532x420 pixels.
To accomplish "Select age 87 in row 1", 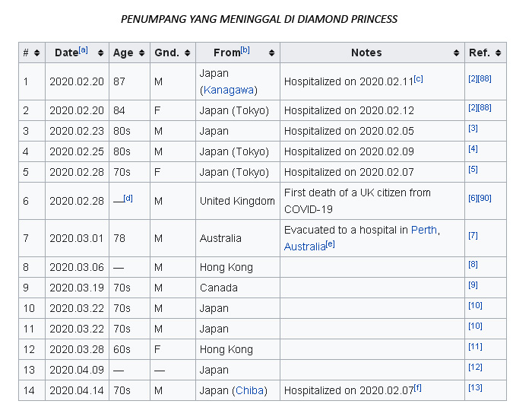I will pyautogui.click(x=119, y=81).
